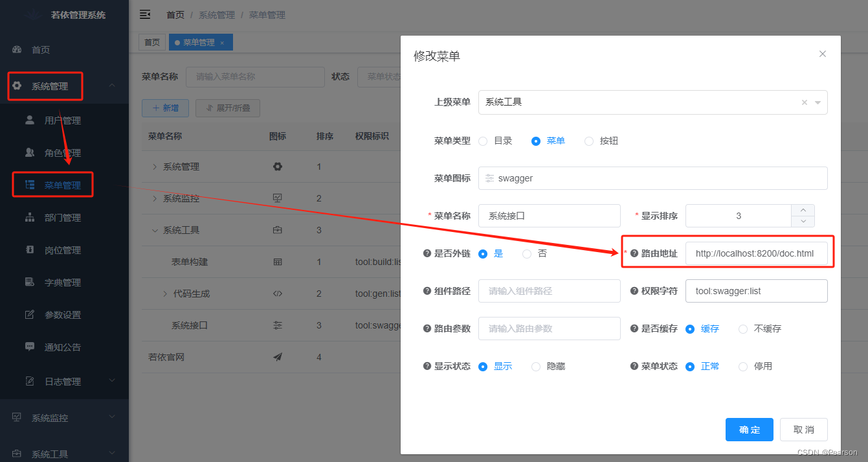This screenshot has width=868, height=462.
Task: Click the 参数设置 edit icon in sidebar
Action: pyautogui.click(x=30, y=314)
